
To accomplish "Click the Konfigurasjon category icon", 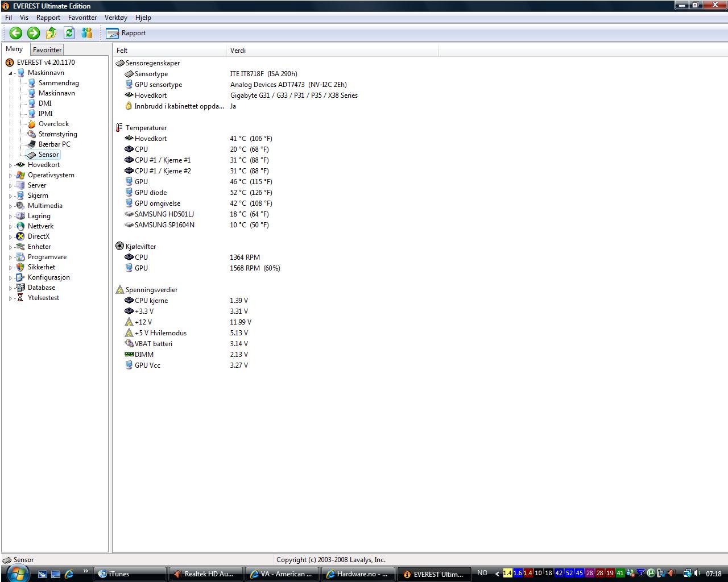I will pos(20,277).
